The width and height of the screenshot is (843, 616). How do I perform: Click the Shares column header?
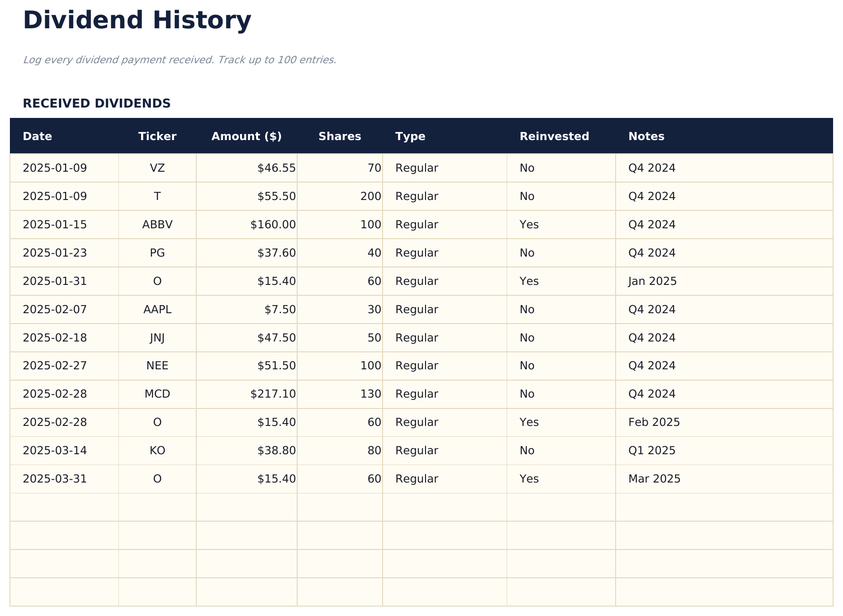click(x=340, y=136)
